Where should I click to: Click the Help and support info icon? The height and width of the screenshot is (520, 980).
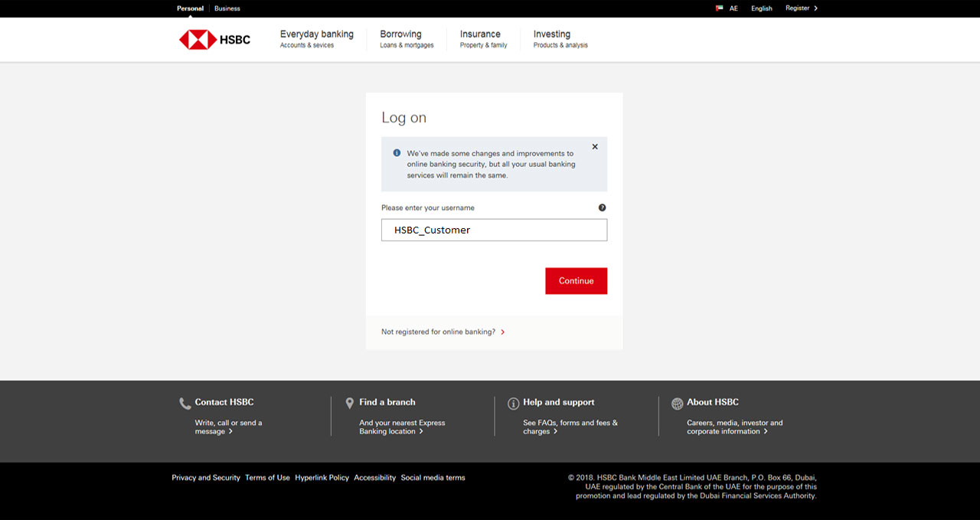pos(513,403)
